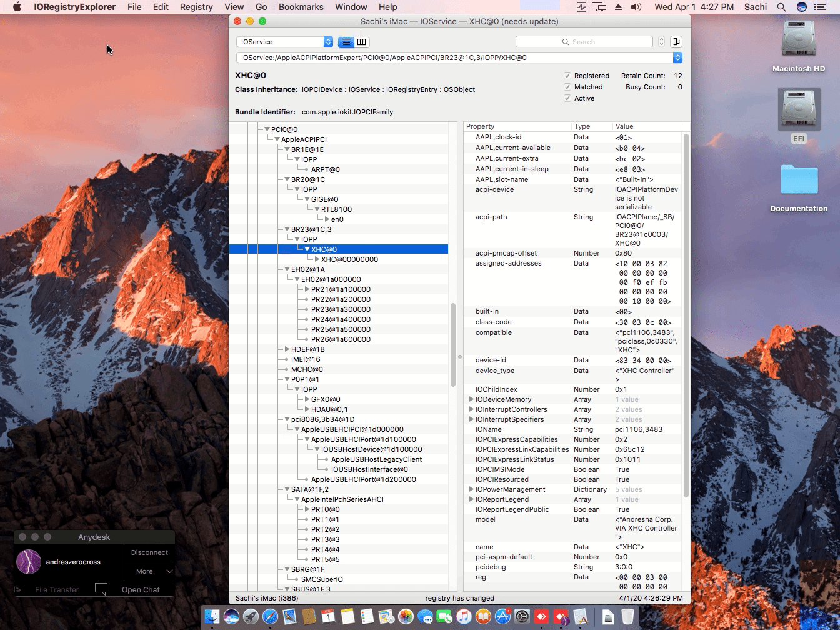The width and height of the screenshot is (840, 630).
Task: Expand the GFX0@0 tree node
Action: [307, 399]
